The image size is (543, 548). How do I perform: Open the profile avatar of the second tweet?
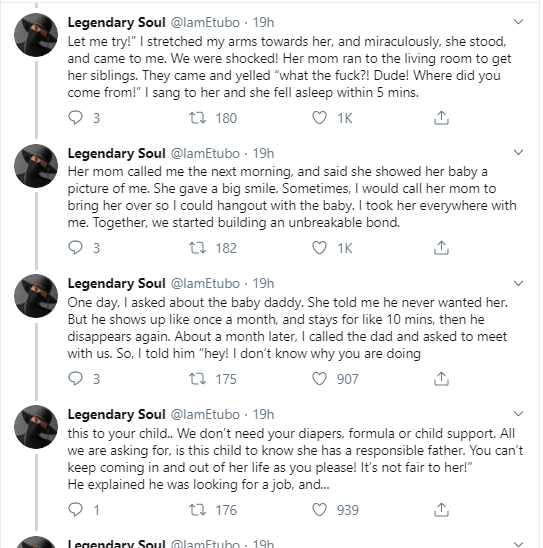point(36,166)
